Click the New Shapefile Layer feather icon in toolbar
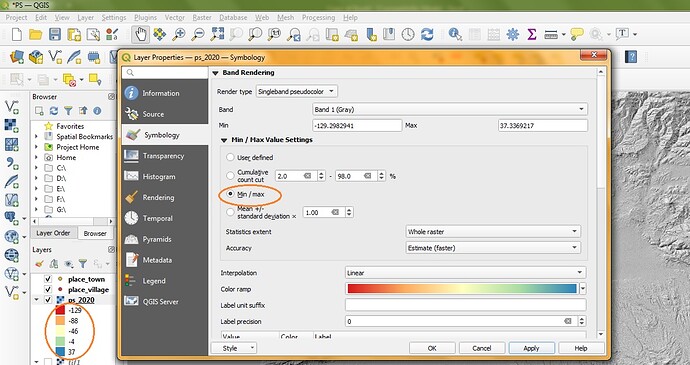 click(74, 57)
